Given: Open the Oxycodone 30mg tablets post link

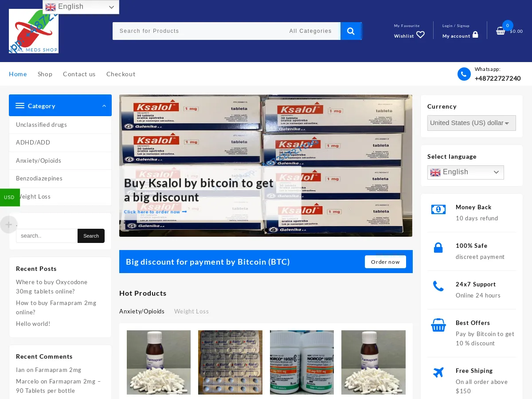Looking at the screenshot, I should [x=51, y=286].
